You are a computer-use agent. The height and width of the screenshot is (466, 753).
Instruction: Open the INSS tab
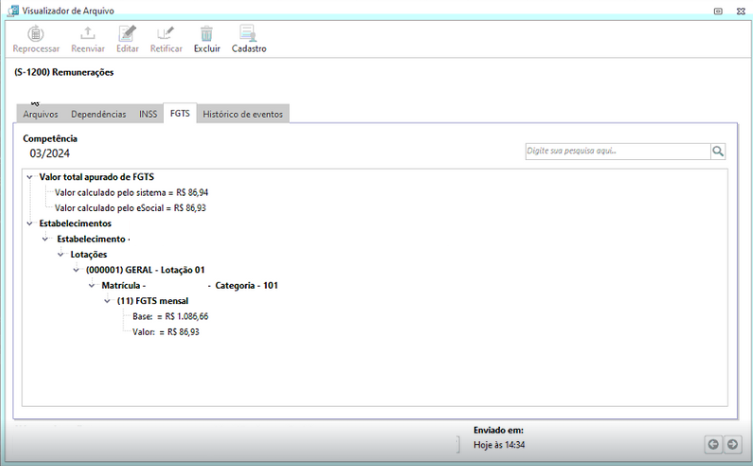pyautogui.click(x=148, y=114)
